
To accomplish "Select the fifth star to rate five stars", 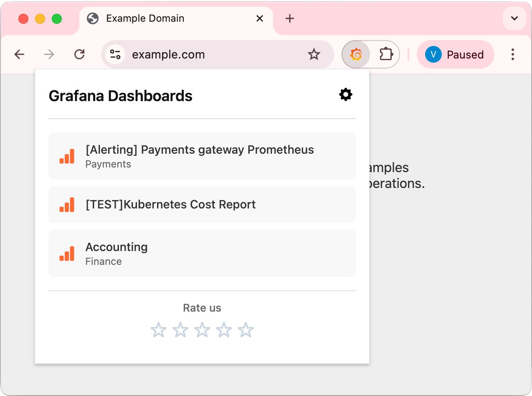I will coord(246,330).
